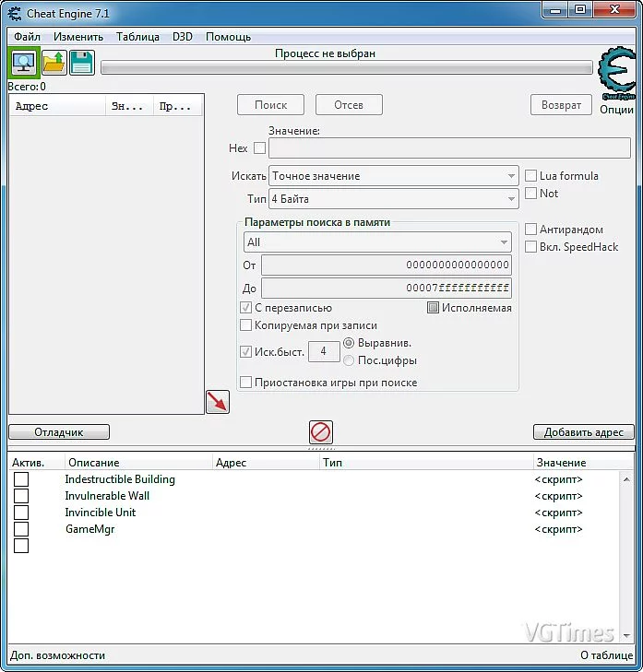The image size is (643, 672).
Task: Click the Тип column header in table
Action: [426, 463]
